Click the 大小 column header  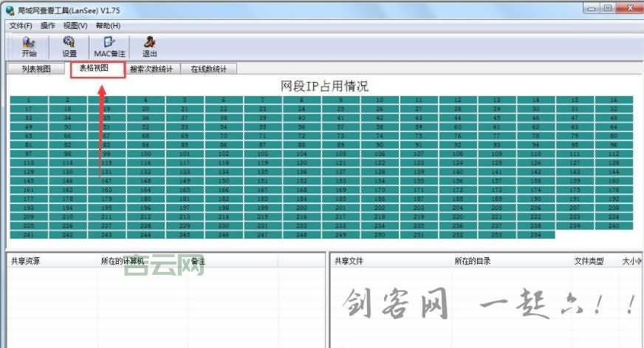coord(631,261)
